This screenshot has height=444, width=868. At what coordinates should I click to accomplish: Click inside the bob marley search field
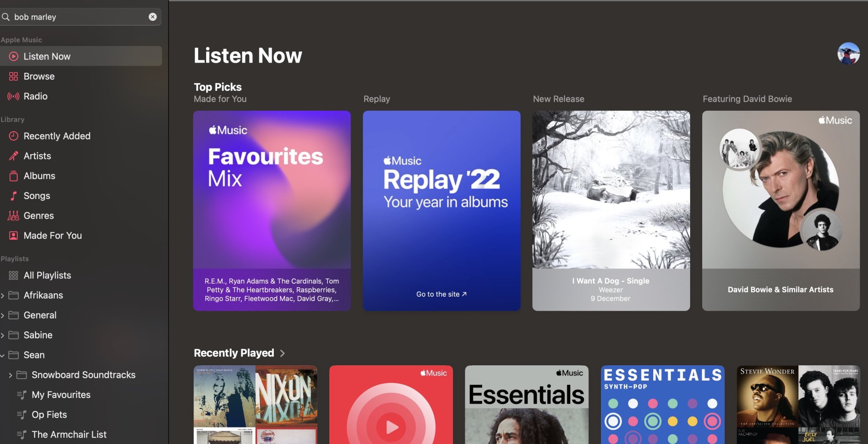pos(80,17)
